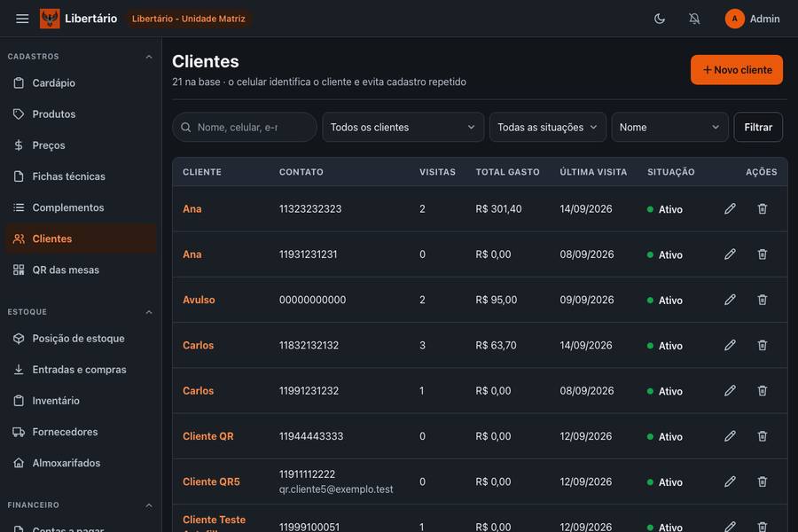Click the Novo cliente button
The height and width of the screenshot is (532, 798).
737,70
